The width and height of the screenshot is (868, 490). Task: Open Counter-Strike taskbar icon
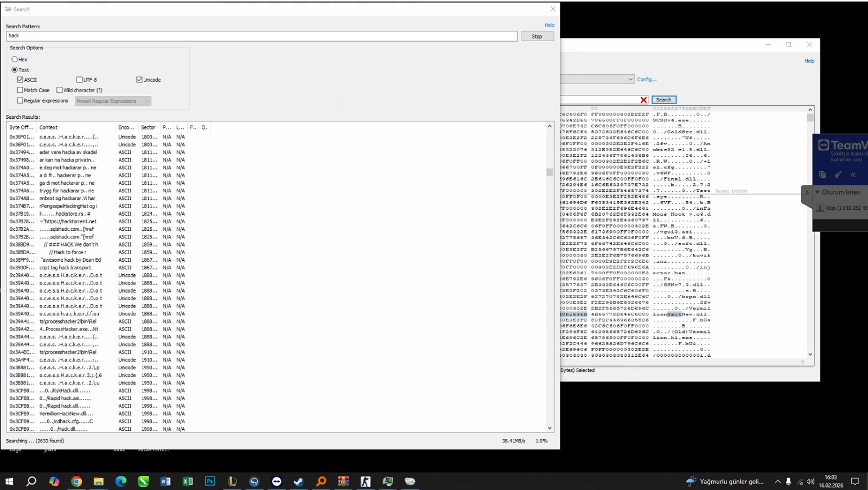pyautogui.click(x=366, y=481)
